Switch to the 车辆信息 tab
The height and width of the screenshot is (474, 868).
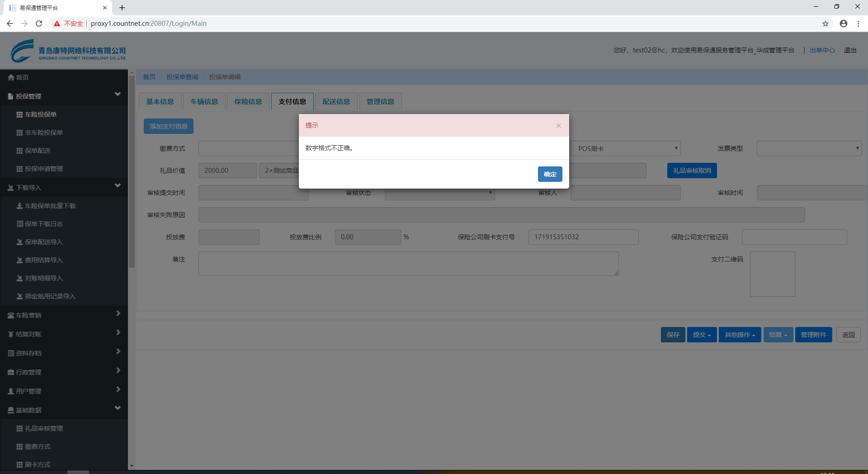(204, 102)
